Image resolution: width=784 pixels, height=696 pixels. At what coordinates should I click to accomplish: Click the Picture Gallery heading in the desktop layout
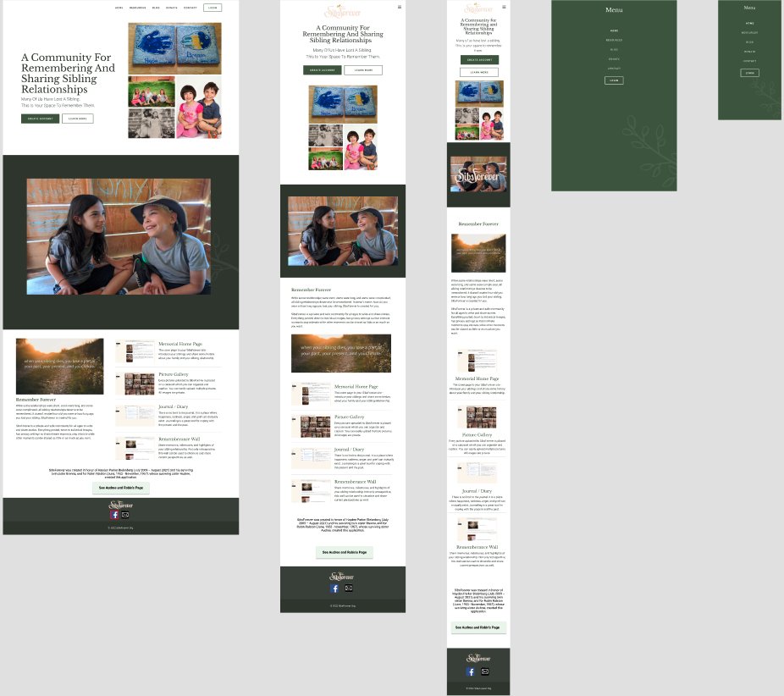[x=174, y=374]
